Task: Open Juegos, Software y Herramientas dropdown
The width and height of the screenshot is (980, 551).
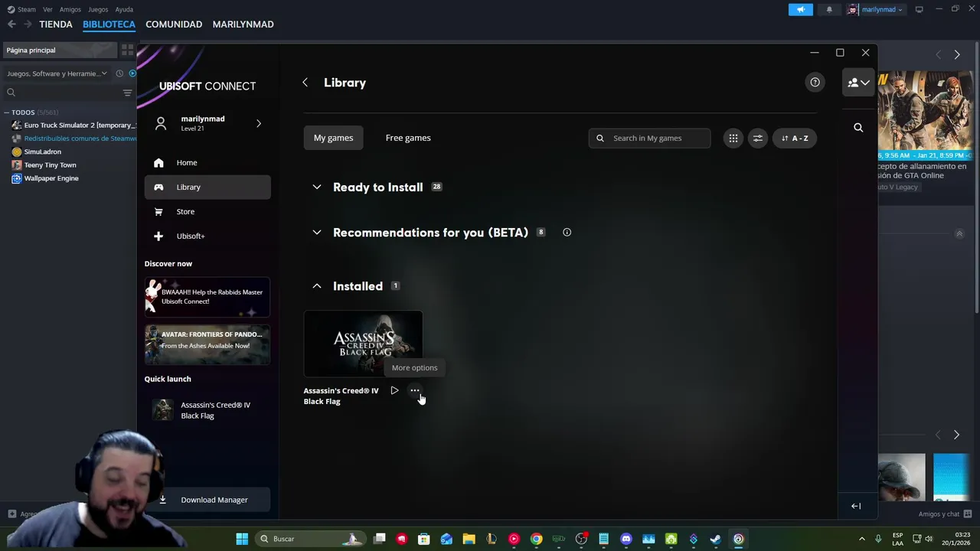Action: point(57,73)
